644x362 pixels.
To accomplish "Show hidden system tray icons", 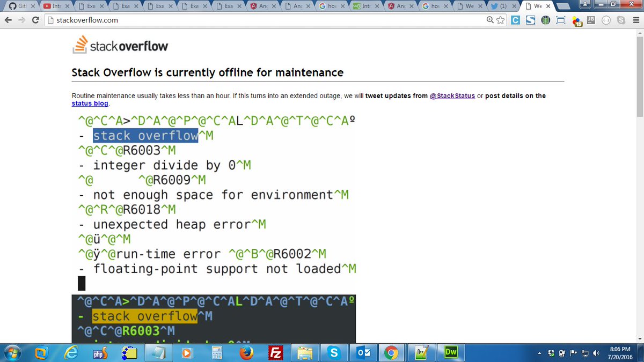I will (x=539, y=353).
